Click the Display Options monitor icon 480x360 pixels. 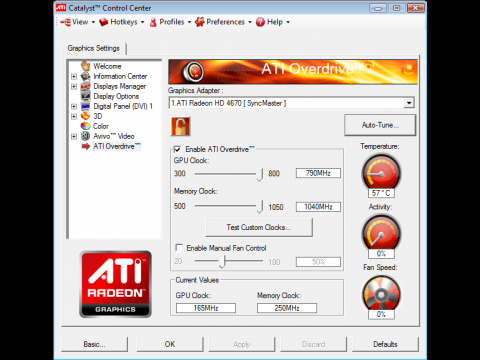point(86,96)
